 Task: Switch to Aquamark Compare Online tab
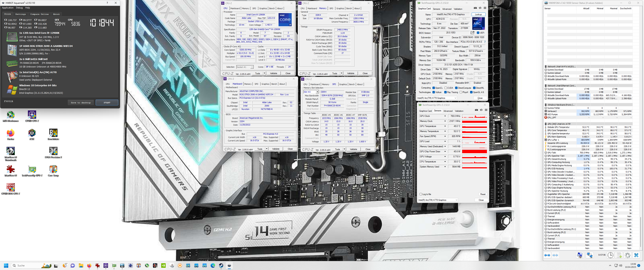(40, 14)
